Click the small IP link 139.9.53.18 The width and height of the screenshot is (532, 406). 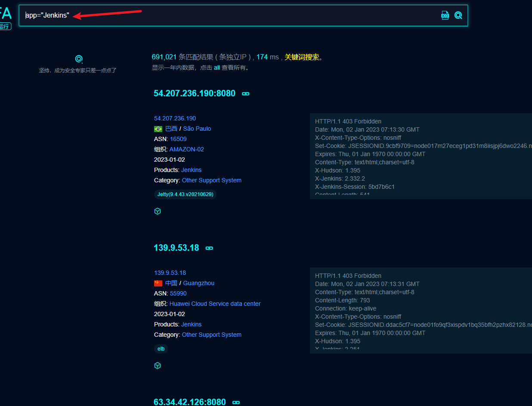[170, 273]
